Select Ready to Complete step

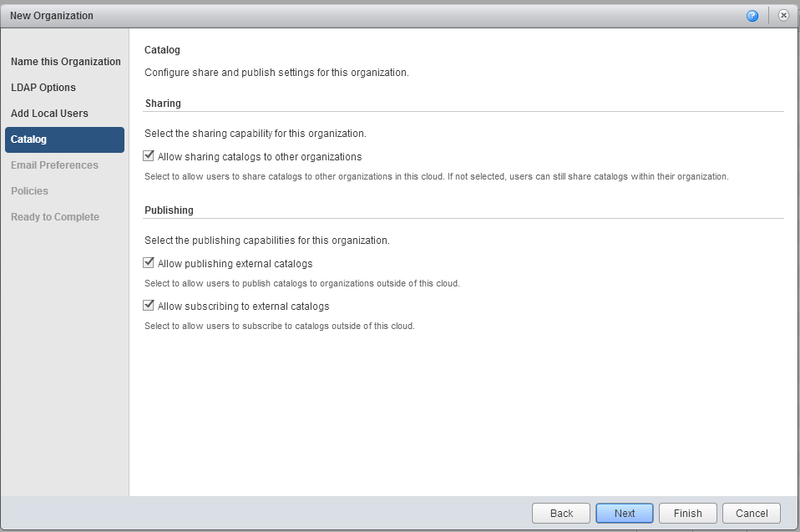pyautogui.click(x=55, y=217)
